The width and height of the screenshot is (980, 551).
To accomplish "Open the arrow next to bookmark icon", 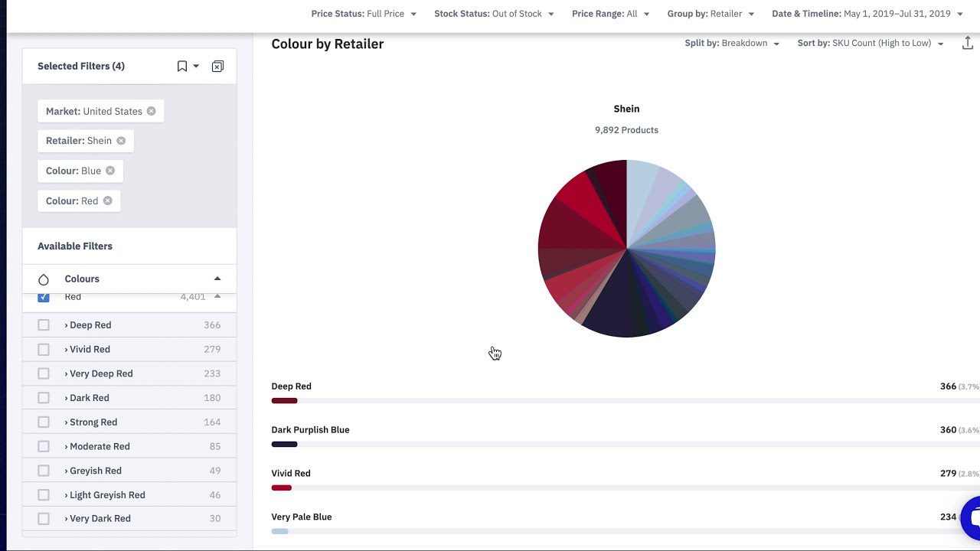I will (196, 67).
